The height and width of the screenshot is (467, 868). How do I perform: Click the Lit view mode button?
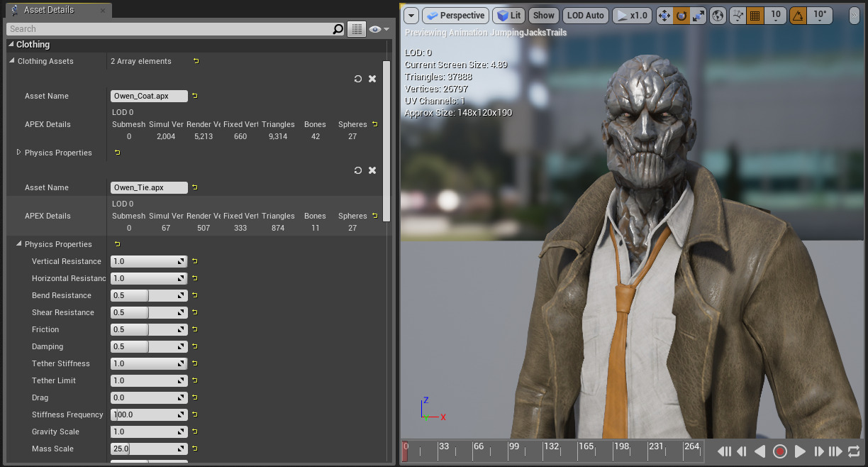[508, 16]
